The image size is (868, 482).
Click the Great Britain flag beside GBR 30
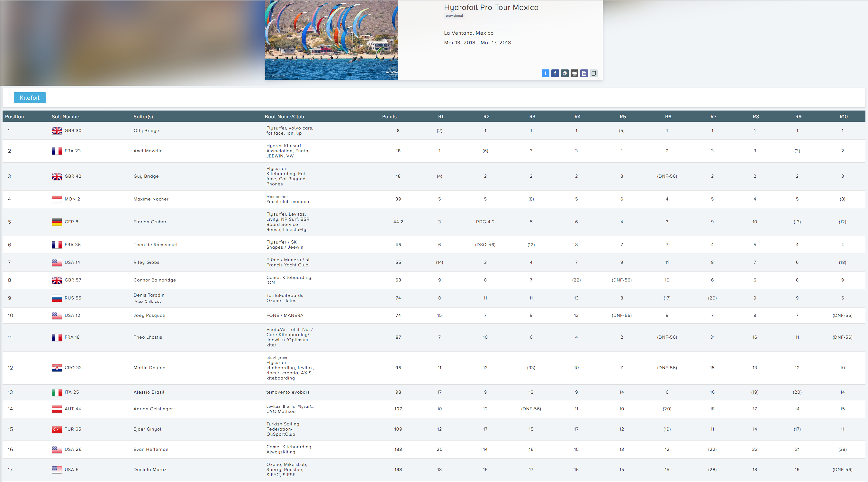(x=57, y=131)
